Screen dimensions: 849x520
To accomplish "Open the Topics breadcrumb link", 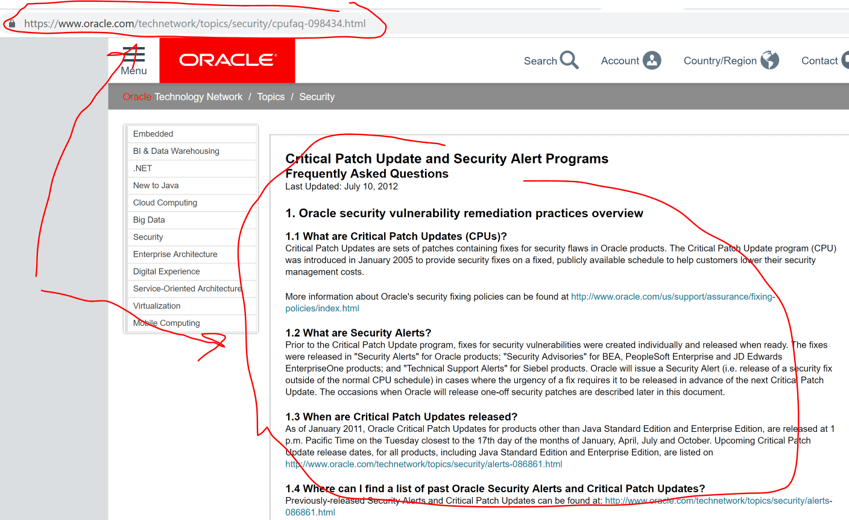I will 271,97.
